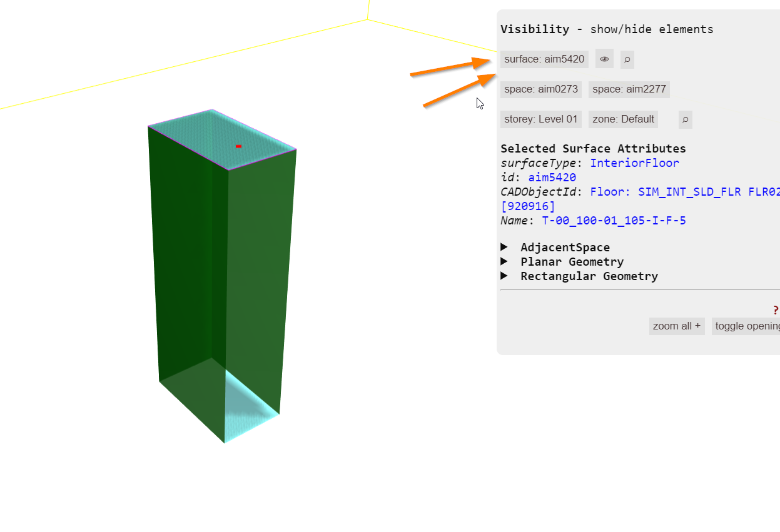
Task: Click the zoom all + button
Action: click(x=677, y=326)
